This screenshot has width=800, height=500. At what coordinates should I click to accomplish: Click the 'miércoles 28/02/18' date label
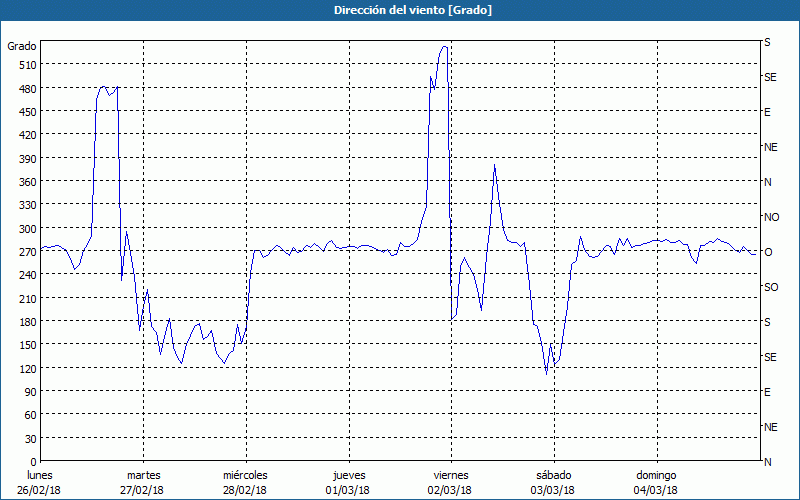(x=245, y=482)
